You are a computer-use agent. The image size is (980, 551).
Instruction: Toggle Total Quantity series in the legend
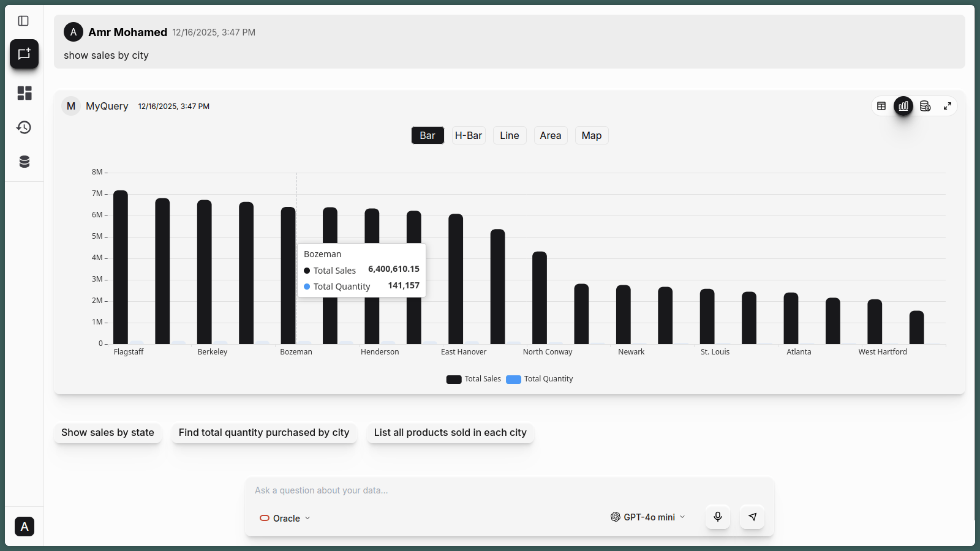538,379
